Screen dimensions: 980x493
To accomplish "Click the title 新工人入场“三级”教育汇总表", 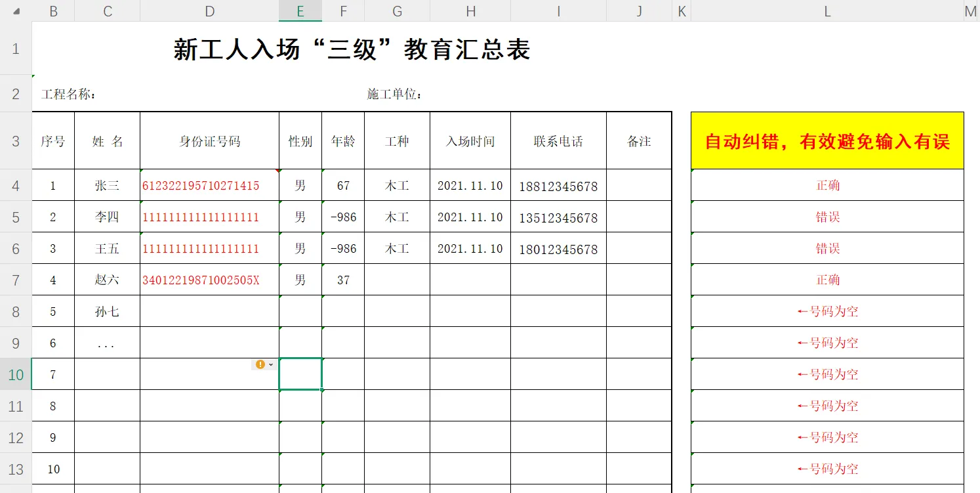I will (352, 49).
